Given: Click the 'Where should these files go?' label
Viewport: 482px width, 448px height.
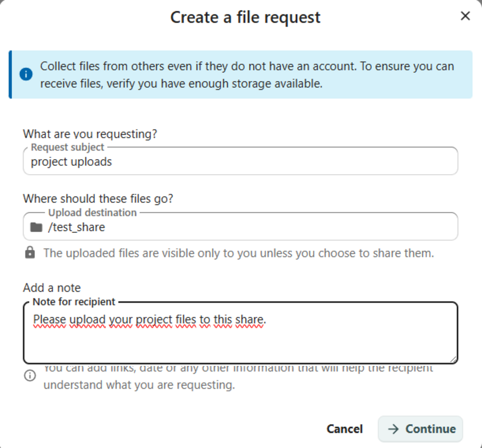Looking at the screenshot, I should tap(98, 199).
